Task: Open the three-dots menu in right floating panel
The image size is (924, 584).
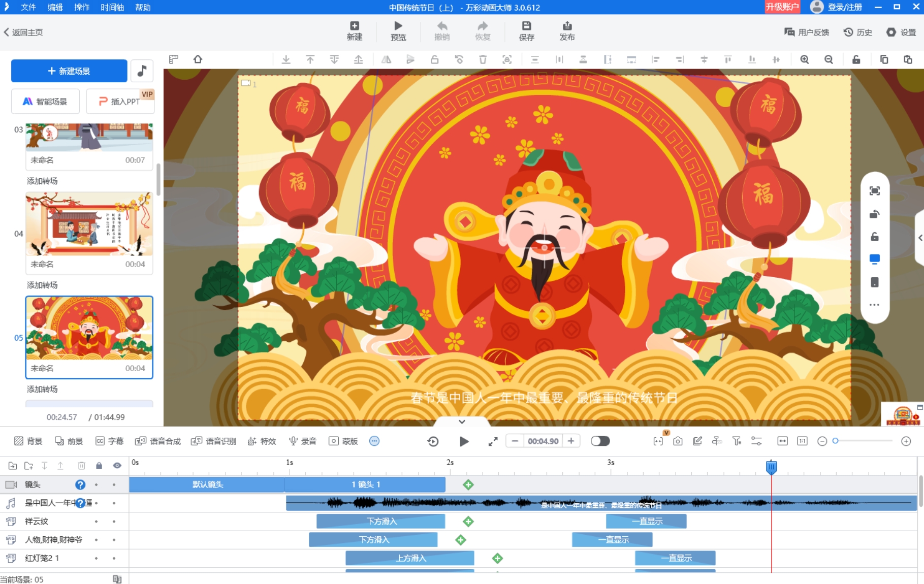Action: pyautogui.click(x=874, y=305)
